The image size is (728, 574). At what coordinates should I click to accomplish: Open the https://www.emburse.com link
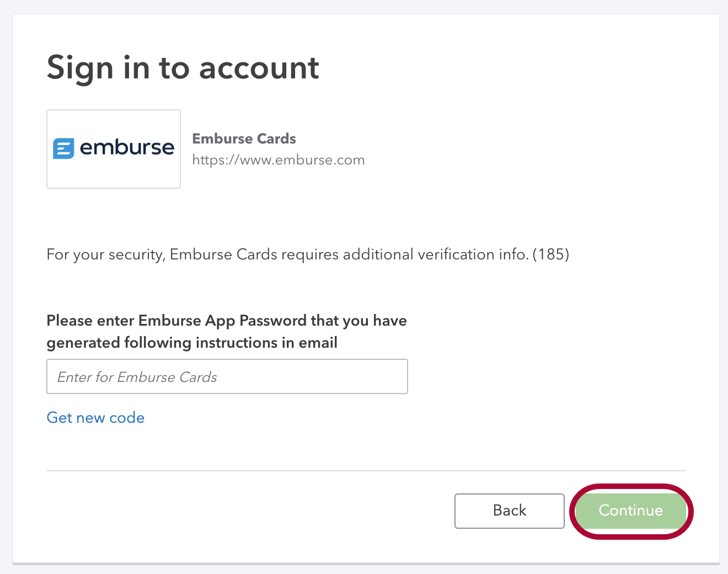(278, 160)
